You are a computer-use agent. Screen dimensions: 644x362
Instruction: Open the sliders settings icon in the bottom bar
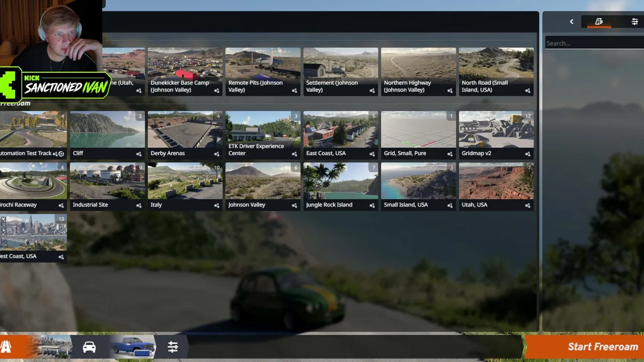pos(173,347)
